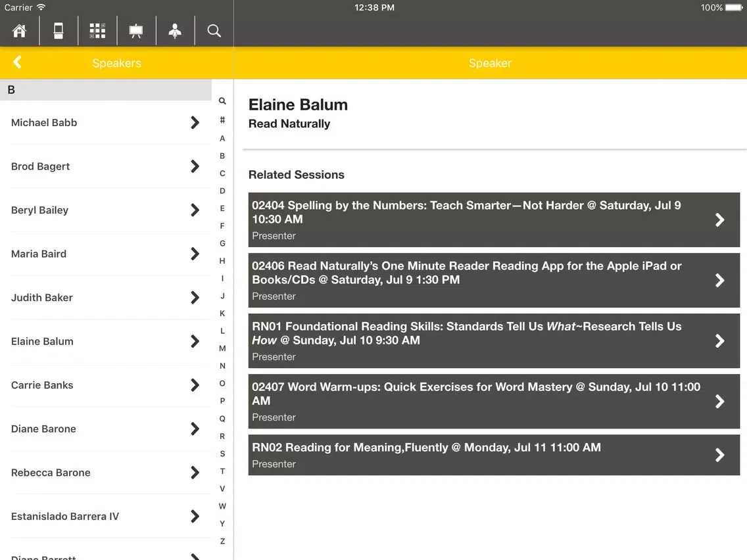747x560 pixels.
Task: Open the Diane Barone row chevron
Action: [x=195, y=429]
